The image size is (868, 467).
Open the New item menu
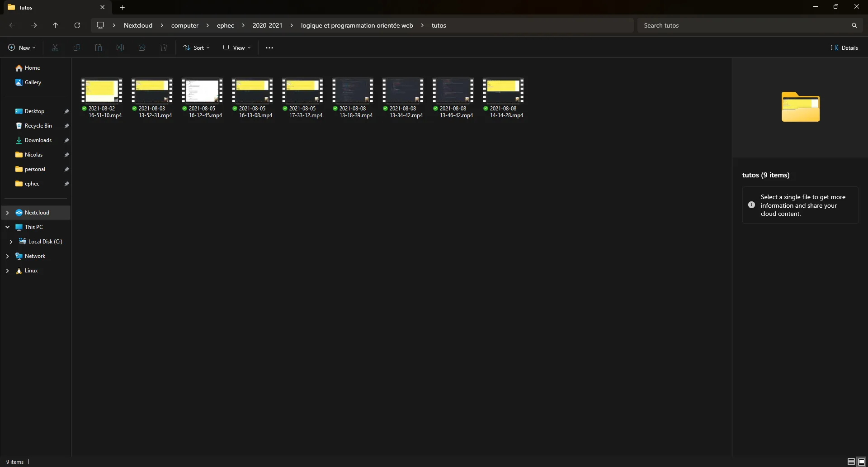pos(22,48)
